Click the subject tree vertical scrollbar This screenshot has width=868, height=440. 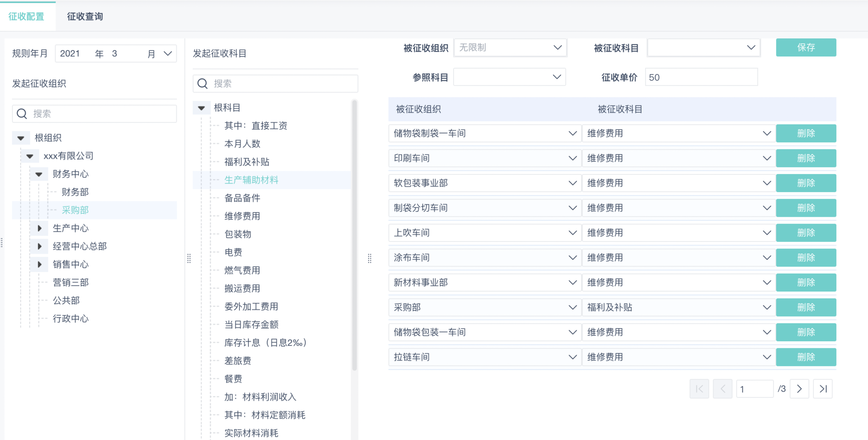[354, 233]
